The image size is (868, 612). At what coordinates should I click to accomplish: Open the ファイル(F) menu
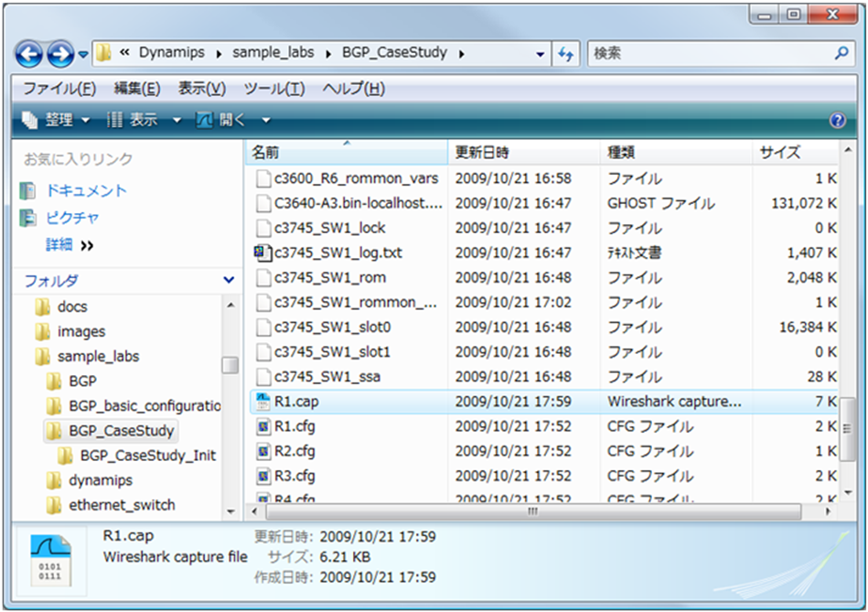(59, 89)
